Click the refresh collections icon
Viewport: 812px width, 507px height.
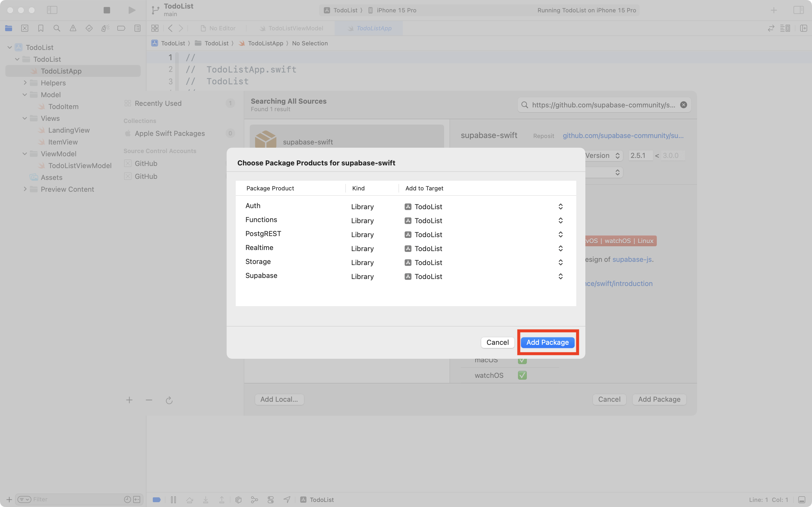pos(169,400)
